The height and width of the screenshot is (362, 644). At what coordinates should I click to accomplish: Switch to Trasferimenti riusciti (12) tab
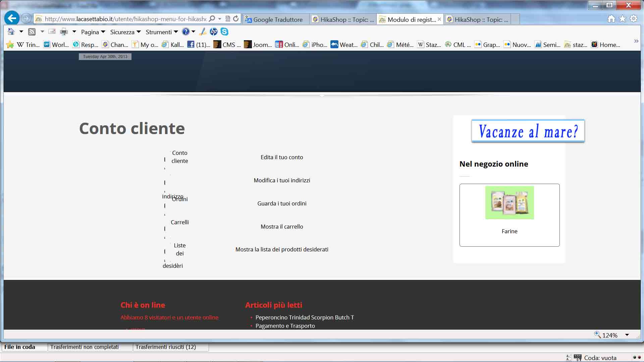tap(166, 347)
